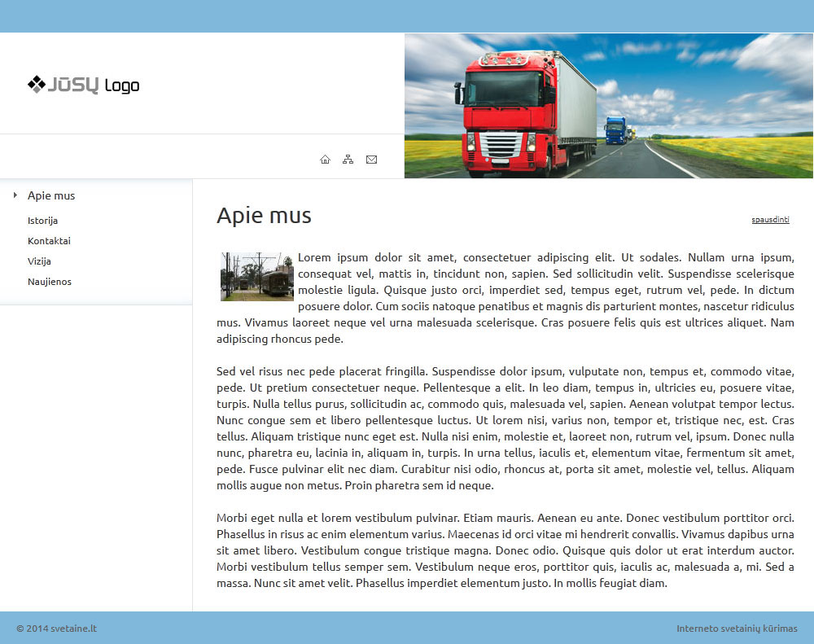Open the Kontaktai menu item
Image resolution: width=814 pixels, height=644 pixels.
(x=50, y=241)
